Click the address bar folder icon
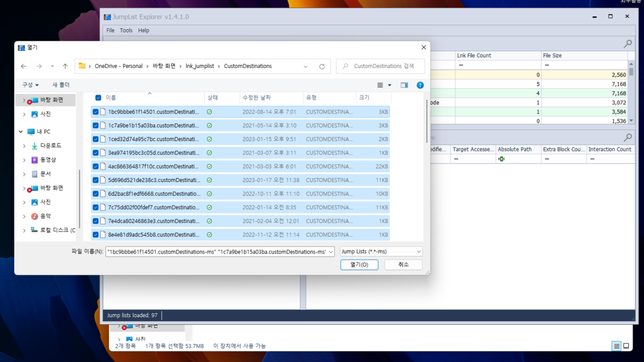 [82, 66]
